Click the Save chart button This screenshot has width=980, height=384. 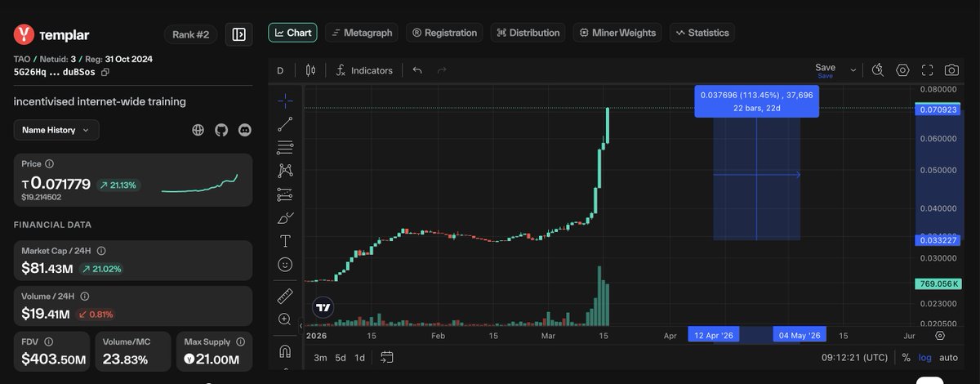tap(825, 70)
